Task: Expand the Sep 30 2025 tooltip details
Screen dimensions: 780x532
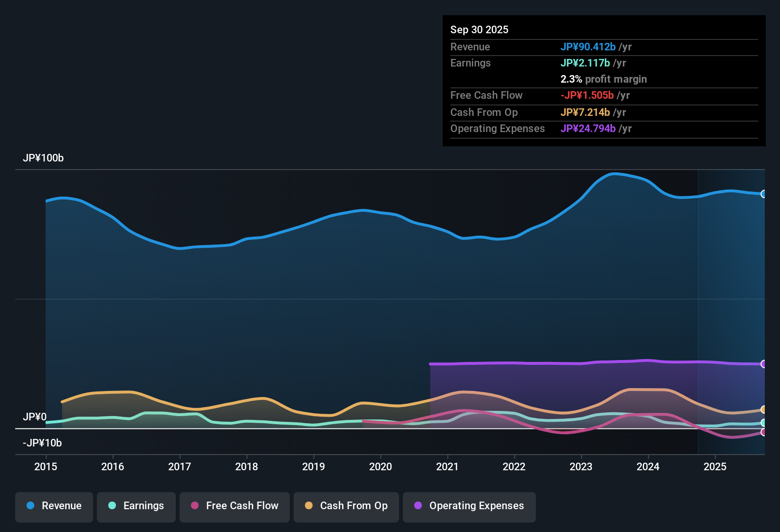Action: [479, 29]
